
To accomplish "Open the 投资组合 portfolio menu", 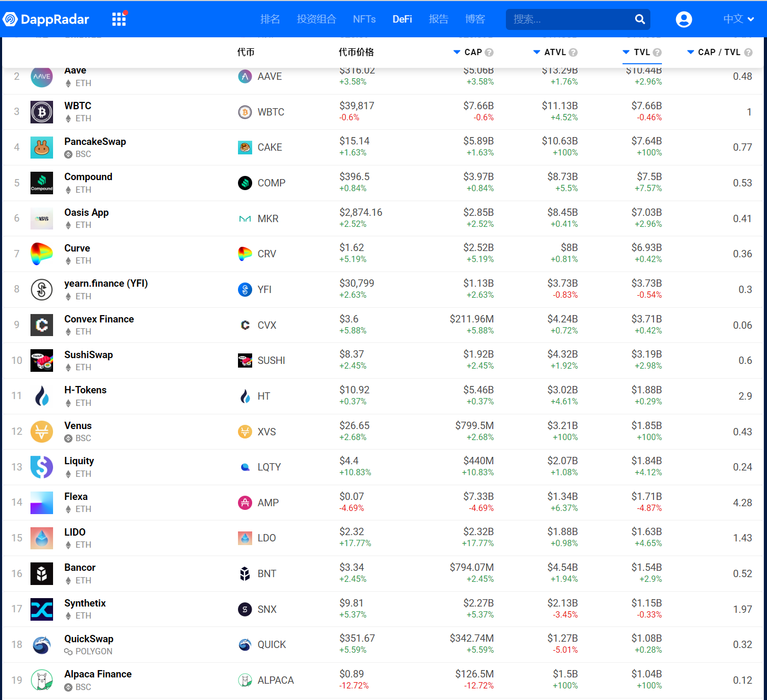I will click(316, 19).
